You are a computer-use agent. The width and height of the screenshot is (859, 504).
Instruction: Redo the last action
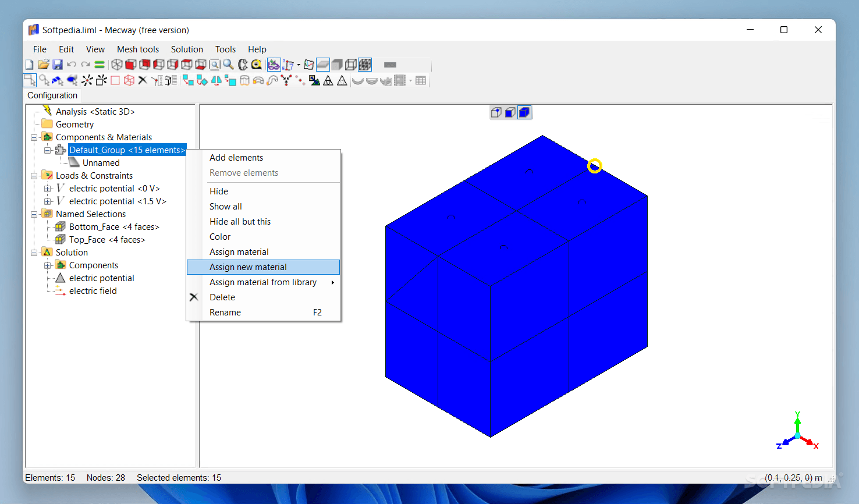tap(86, 64)
